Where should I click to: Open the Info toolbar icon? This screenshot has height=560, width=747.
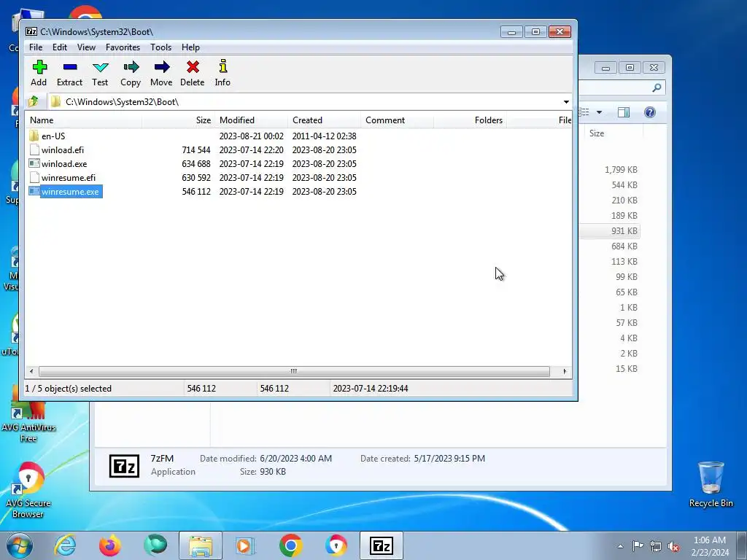222,73
